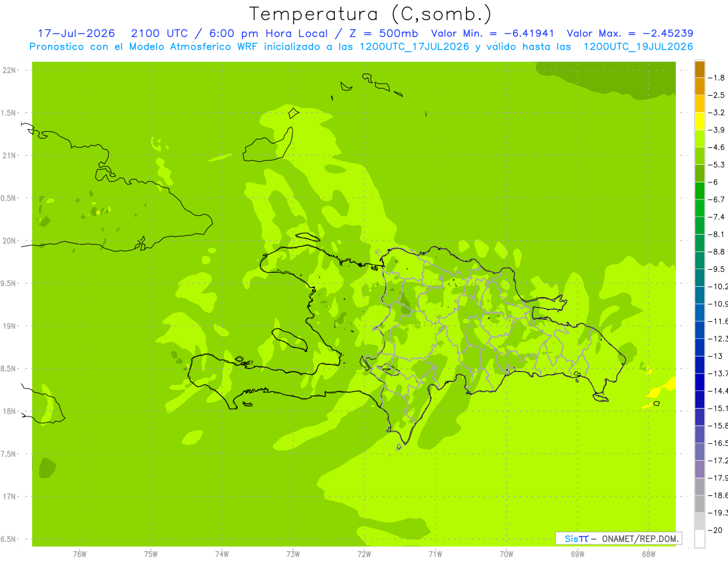This screenshot has height=562, width=728.
Task: Select the '17-Jul-2026' date text
Action: 76,33
